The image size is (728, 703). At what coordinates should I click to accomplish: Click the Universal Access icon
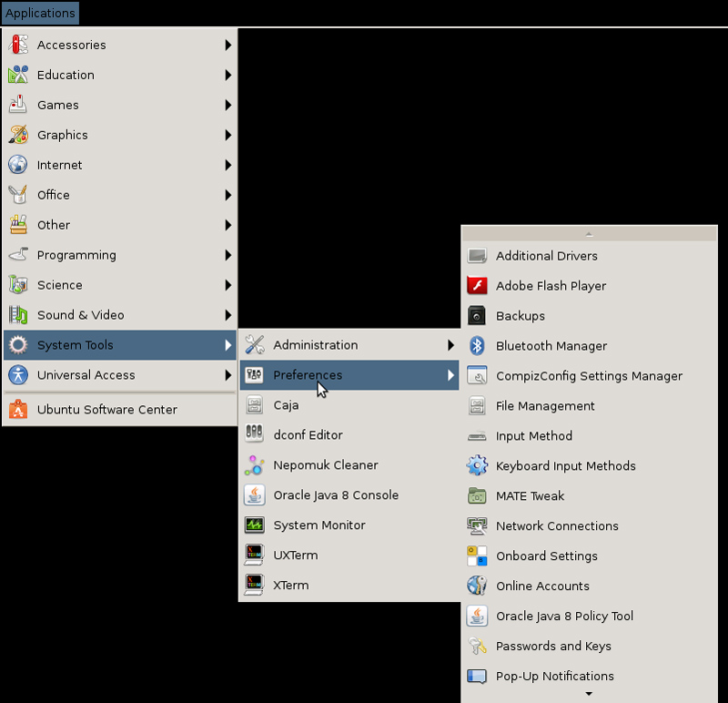coord(18,375)
